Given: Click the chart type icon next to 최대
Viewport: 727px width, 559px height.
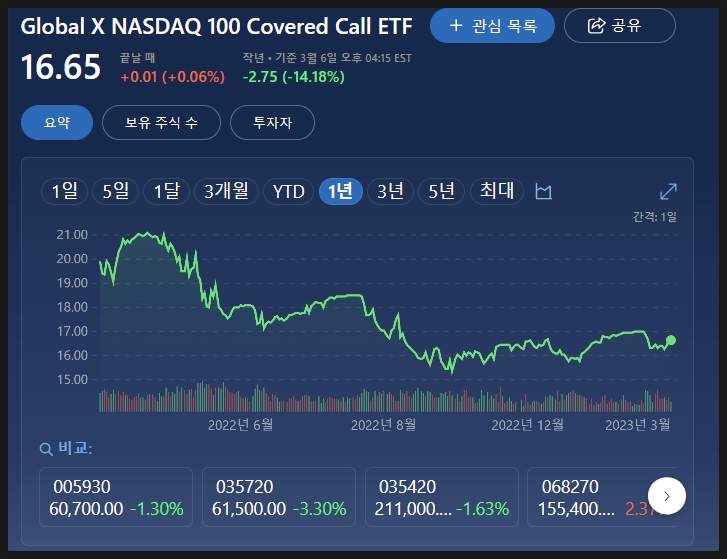Looking at the screenshot, I should (543, 191).
